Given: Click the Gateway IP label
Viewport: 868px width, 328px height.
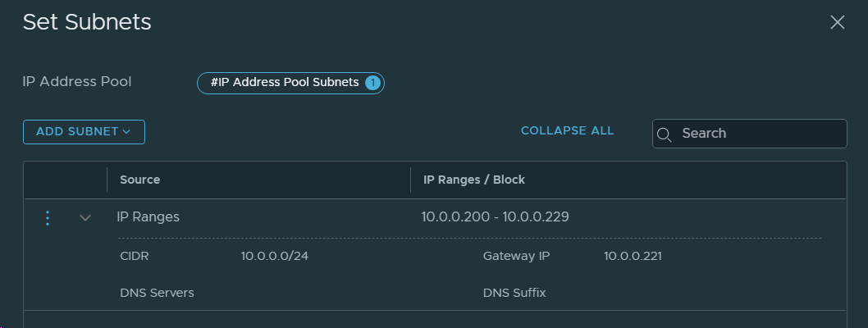Looking at the screenshot, I should click(x=516, y=256).
